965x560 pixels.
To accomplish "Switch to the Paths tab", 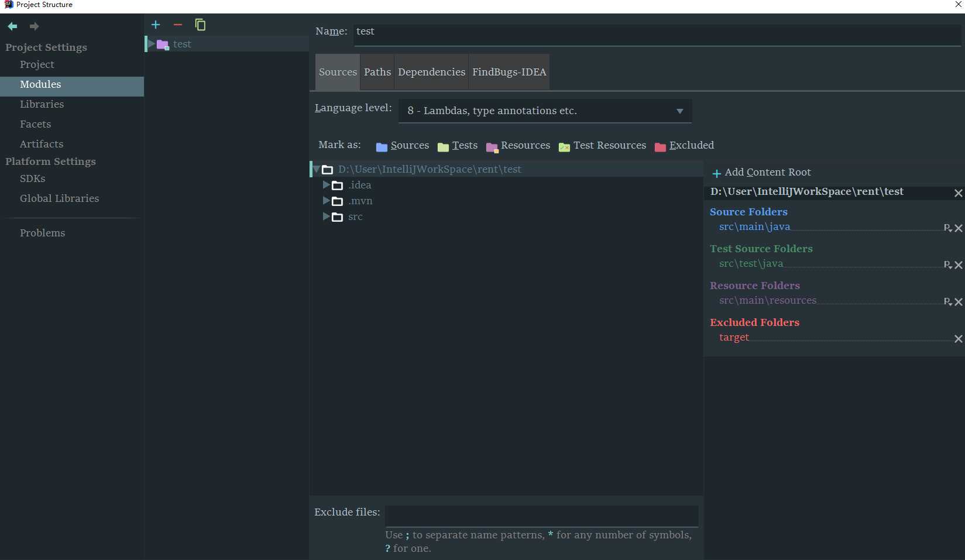I will pos(377,72).
